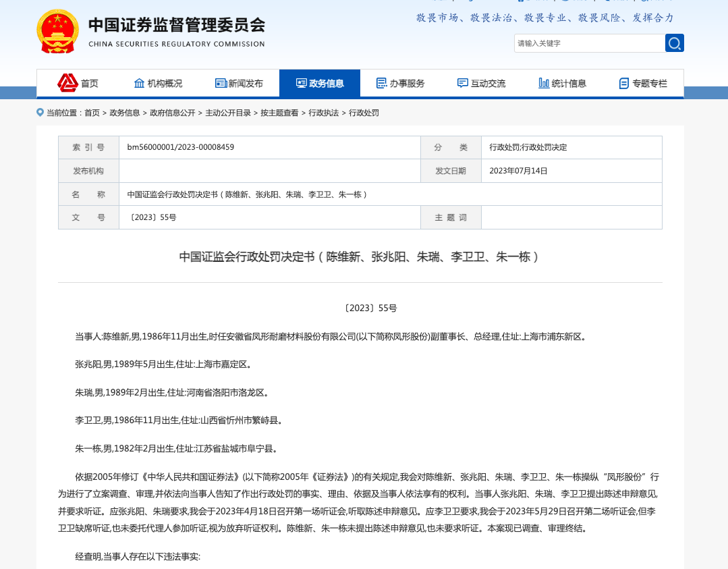This screenshot has width=728, height=569.
Task: Click the 政务信息 breadcrumb link
Action: pos(124,113)
